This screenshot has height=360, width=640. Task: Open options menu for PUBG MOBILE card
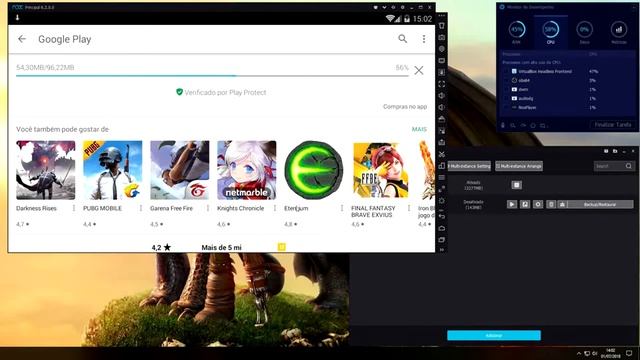tap(141, 208)
